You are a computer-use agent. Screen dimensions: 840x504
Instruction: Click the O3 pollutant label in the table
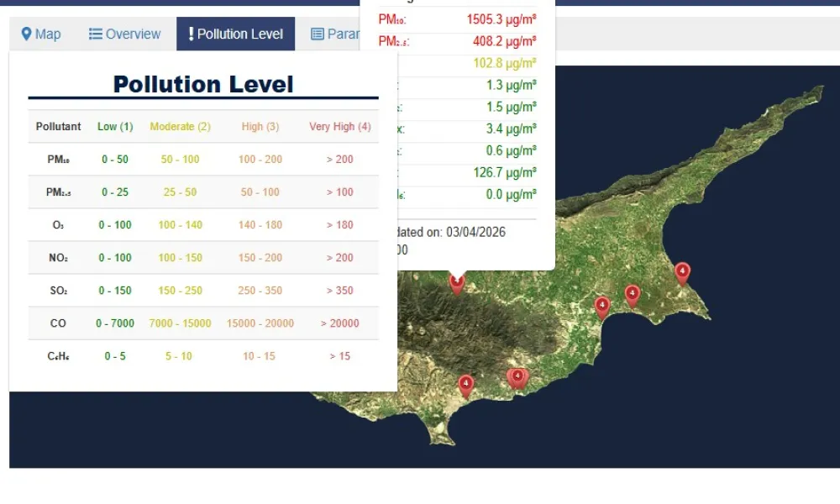tap(56, 224)
